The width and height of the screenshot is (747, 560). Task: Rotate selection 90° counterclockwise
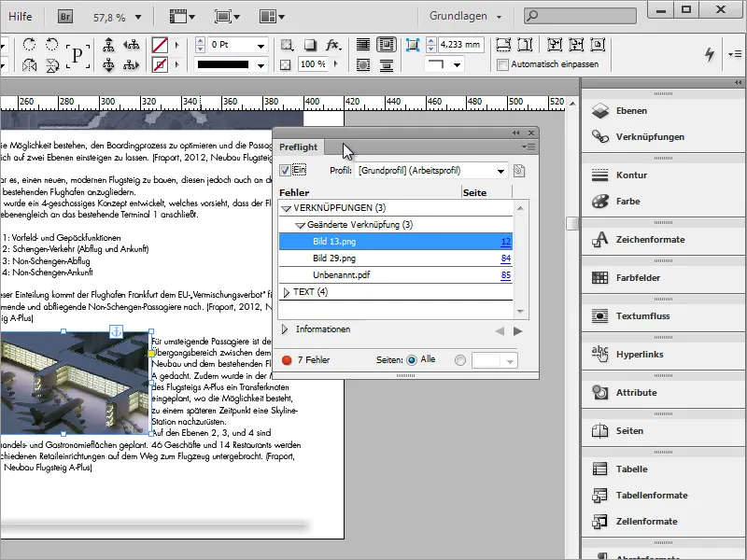pyautogui.click(x=52, y=45)
